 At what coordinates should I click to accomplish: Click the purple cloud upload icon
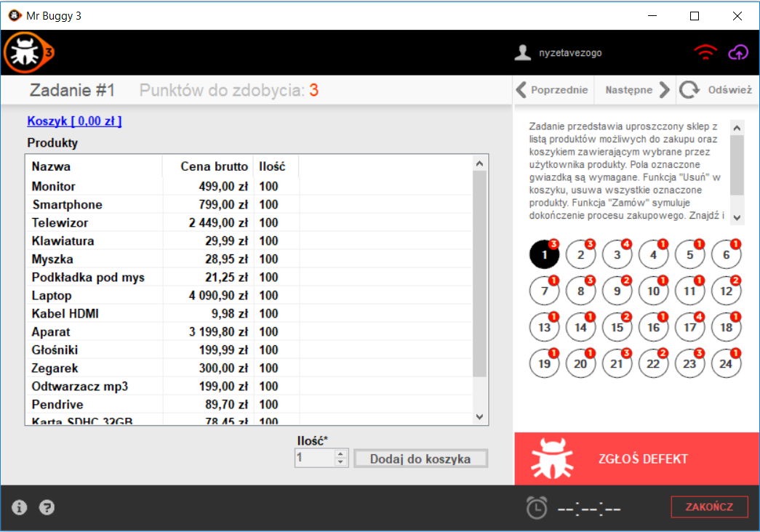coord(738,52)
